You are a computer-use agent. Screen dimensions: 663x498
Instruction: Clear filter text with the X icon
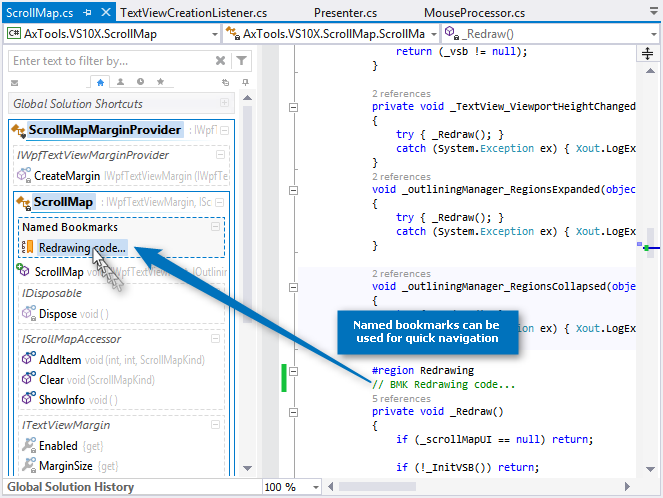[x=220, y=61]
